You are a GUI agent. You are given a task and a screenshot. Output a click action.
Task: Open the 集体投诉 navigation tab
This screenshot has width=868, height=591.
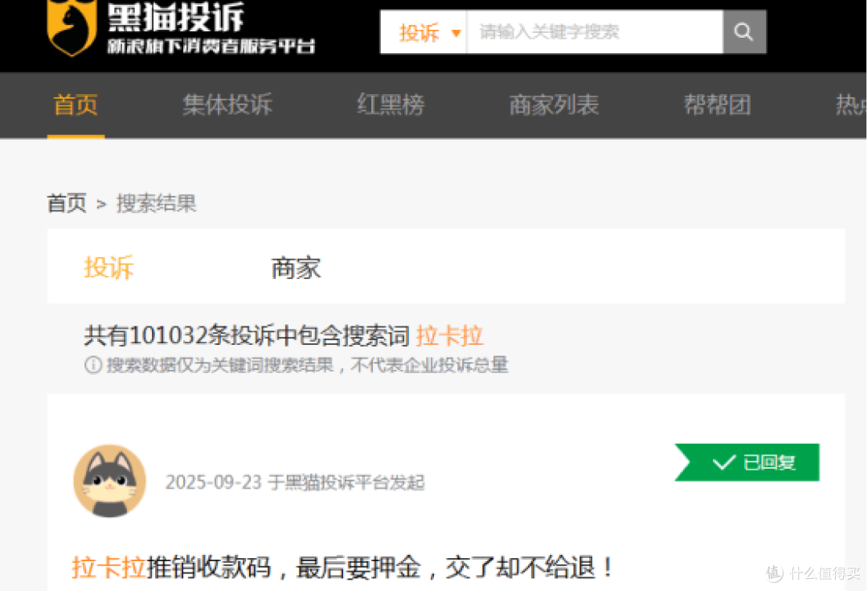pyautogui.click(x=227, y=105)
